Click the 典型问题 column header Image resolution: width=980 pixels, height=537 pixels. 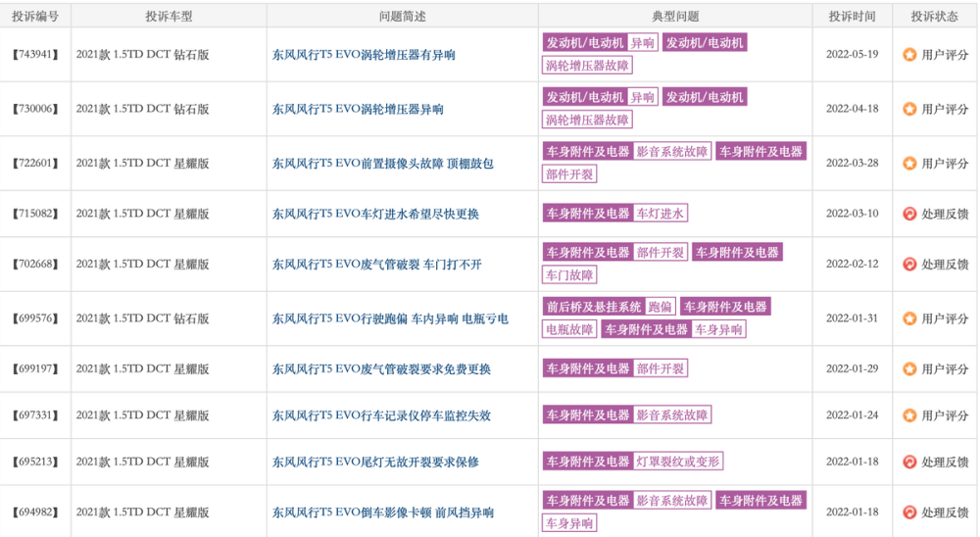675,17
